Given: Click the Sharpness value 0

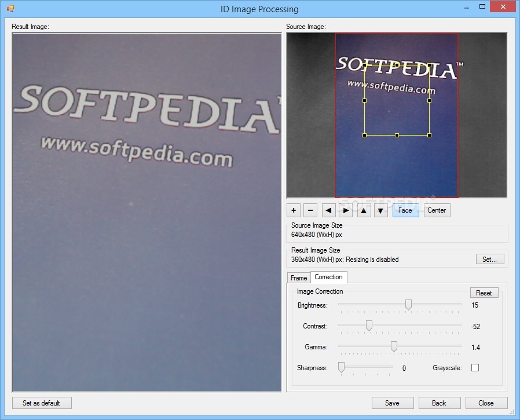Looking at the screenshot, I should (404, 368).
